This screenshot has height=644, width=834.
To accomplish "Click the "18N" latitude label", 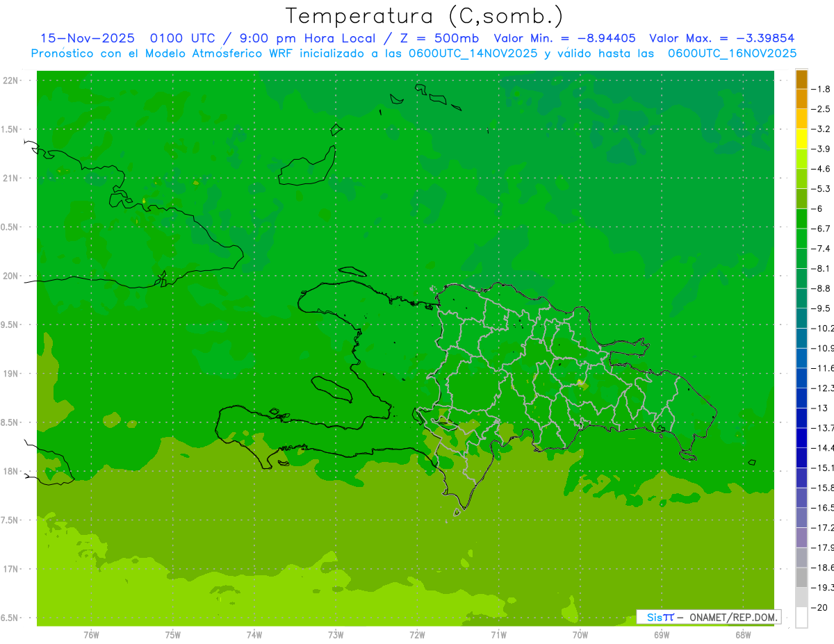I will [11, 471].
